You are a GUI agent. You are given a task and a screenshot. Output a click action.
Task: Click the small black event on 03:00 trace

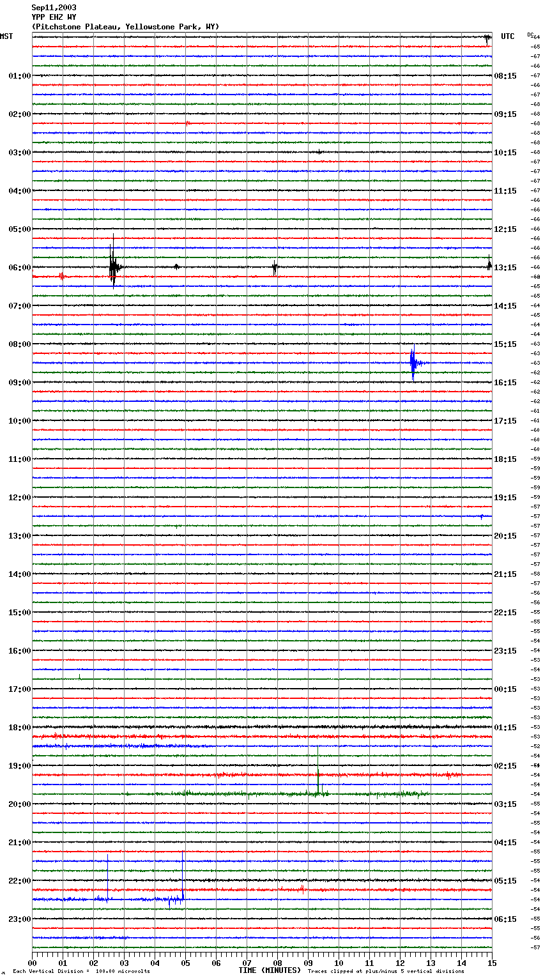[319, 152]
